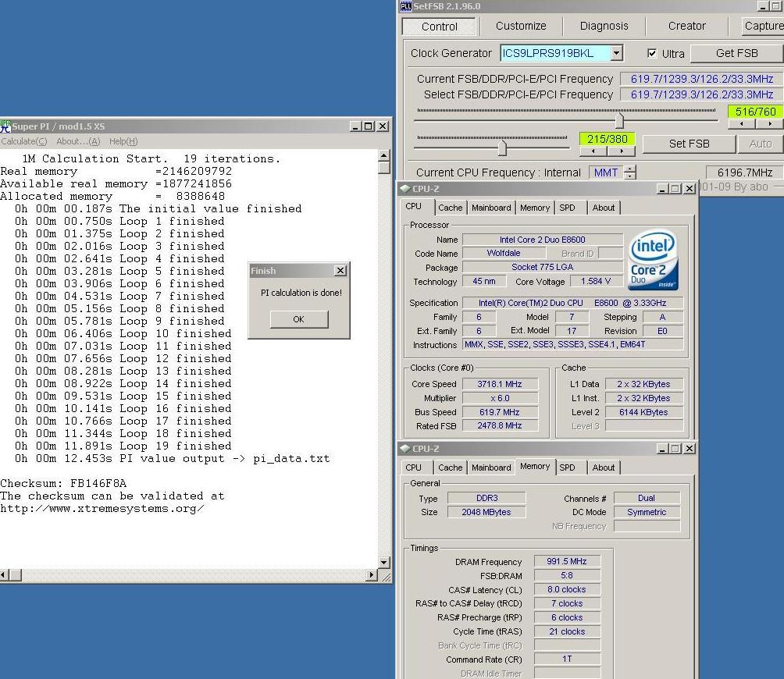Open the Diagnosis tab in SetFSB
Viewport: 784px width, 679px height.
604,26
